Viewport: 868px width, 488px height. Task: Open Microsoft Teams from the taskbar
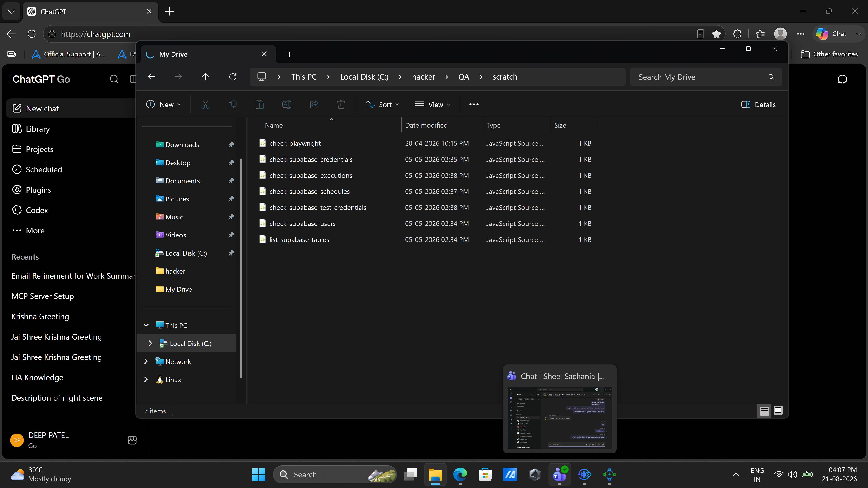coord(560,474)
